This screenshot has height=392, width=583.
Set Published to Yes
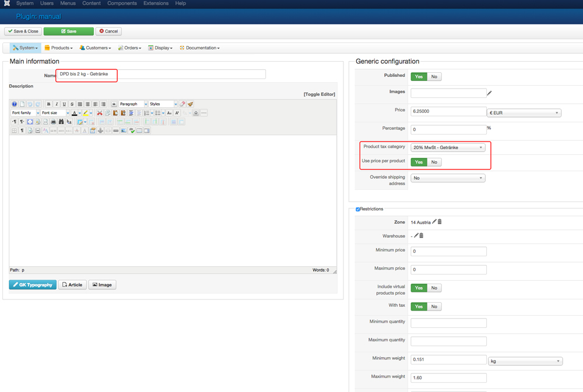(x=419, y=76)
